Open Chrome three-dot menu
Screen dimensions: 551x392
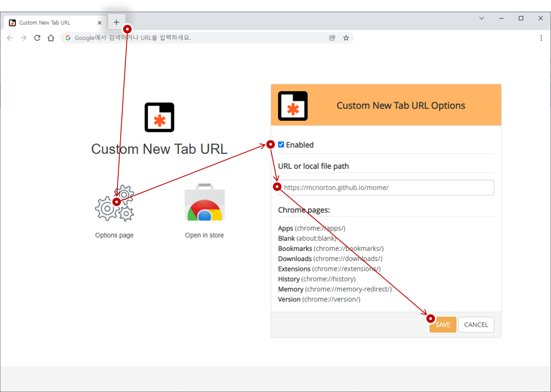tap(541, 38)
